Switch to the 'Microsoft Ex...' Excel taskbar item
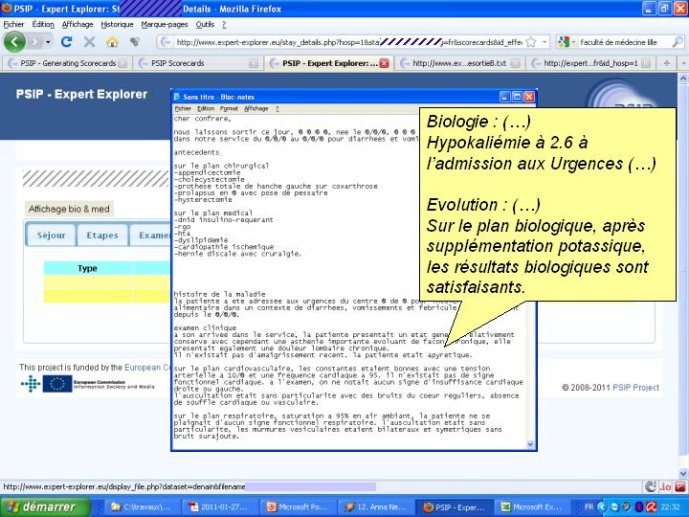 pyautogui.click(x=533, y=507)
